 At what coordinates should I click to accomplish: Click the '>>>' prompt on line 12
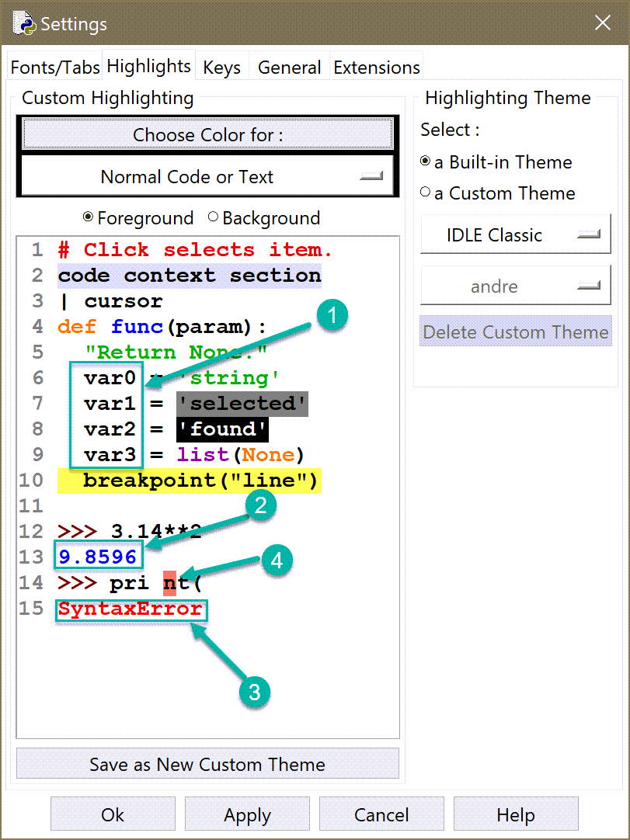[77, 532]
